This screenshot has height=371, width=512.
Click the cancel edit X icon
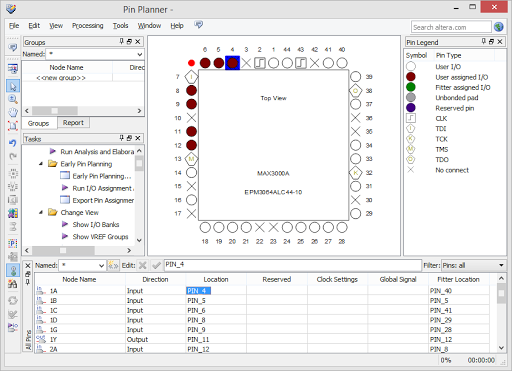pyautogui.click(x=143, y=265)
